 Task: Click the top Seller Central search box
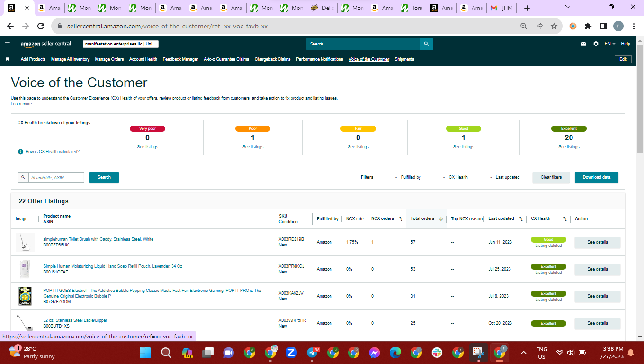[x=363, y=44]
